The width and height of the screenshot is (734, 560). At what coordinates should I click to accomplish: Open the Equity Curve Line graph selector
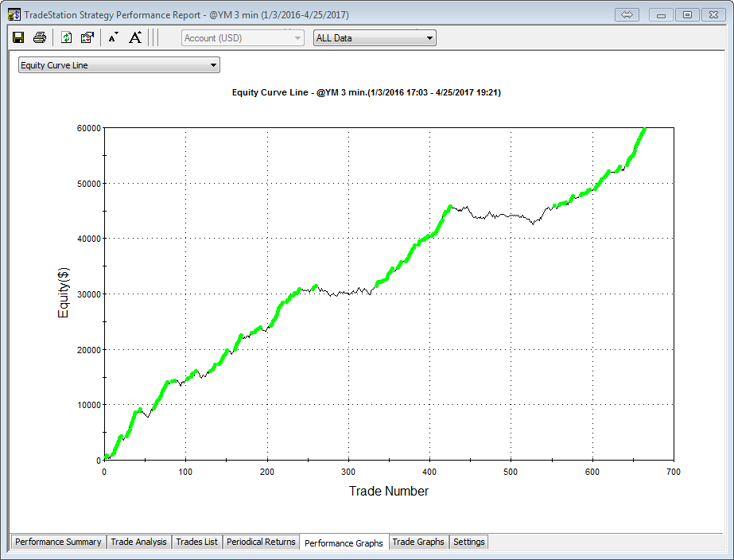[x=119, y=65]
